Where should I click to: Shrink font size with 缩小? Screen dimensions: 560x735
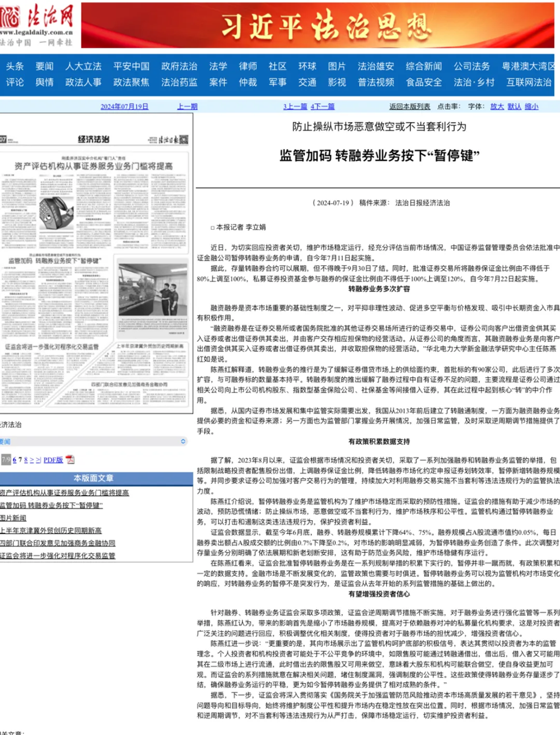coord(531,106)
